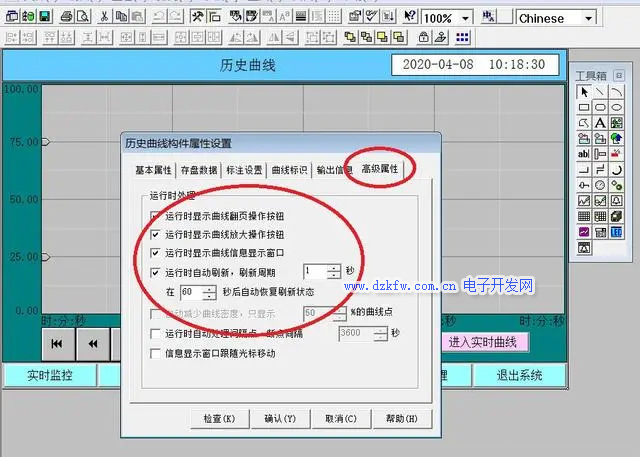The height and width of the screenshot is (457, 640).
Task: Click the printer icon in toolbar
Action: tap(65, 17)
